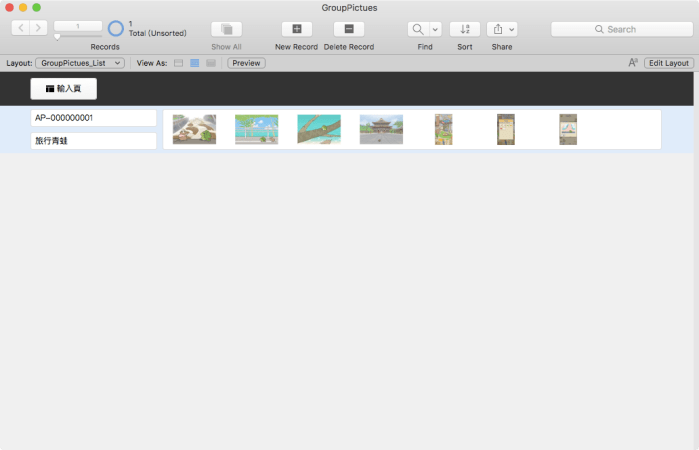Go to the next record arrow
The height and width of the screenshot is (450, 699).
pyautogui.click(x=38, y=28)
